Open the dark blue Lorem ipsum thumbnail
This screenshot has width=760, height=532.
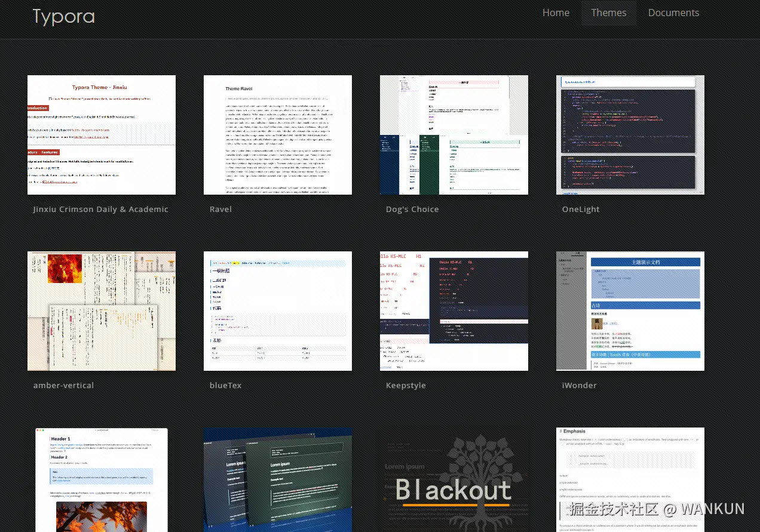278,479
